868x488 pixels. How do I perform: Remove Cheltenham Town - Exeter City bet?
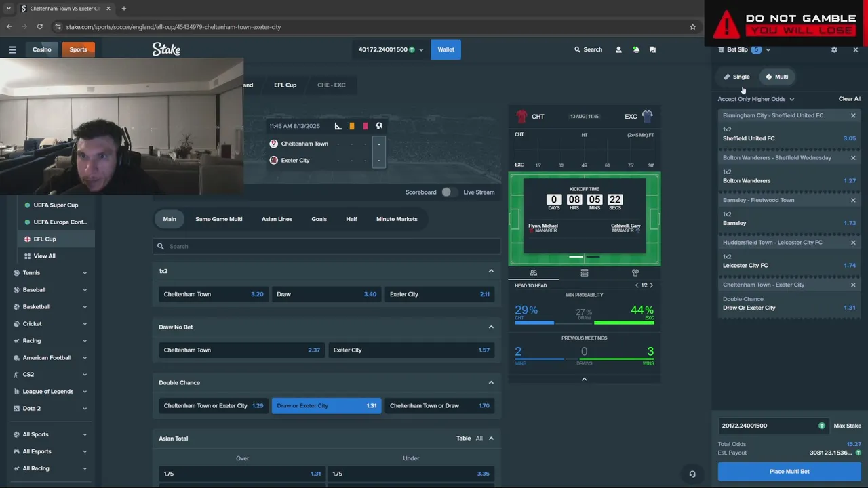pyautogui.click(x=853, y=285)
